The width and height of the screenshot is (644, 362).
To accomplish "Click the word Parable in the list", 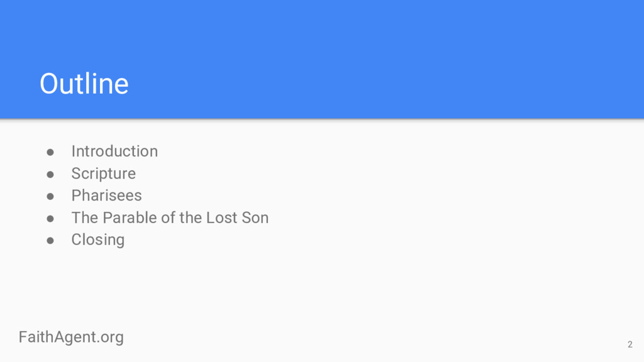I will 126,217.
